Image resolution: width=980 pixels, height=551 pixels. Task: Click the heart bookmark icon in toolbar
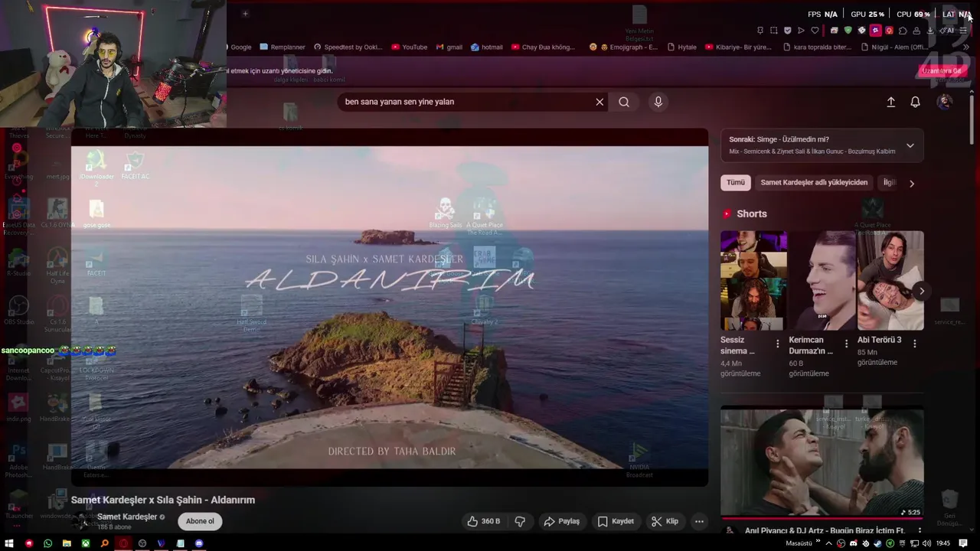pos(815,31)
